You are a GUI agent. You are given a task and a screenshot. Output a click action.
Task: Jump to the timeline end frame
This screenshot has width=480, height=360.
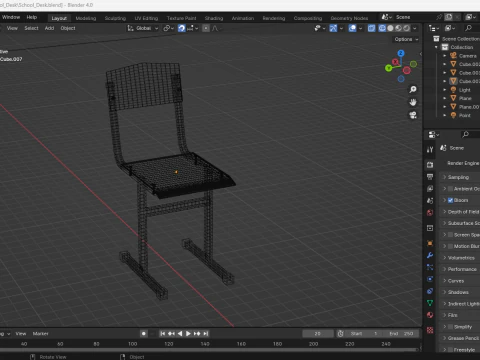click(x=206, y=334)
